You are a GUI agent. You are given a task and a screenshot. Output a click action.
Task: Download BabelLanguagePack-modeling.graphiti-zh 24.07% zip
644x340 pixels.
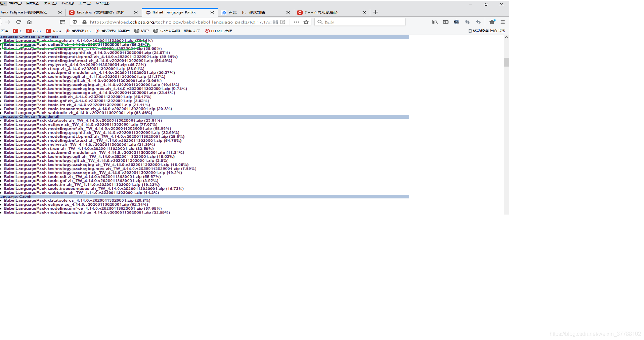tap(87, 53)
